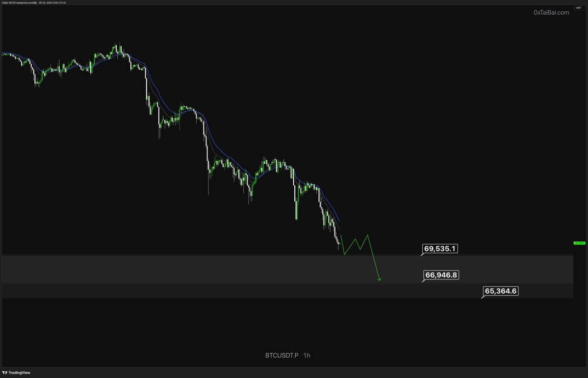Click the green current price tag
588x378 pixels.
click(x=580, y=243)
